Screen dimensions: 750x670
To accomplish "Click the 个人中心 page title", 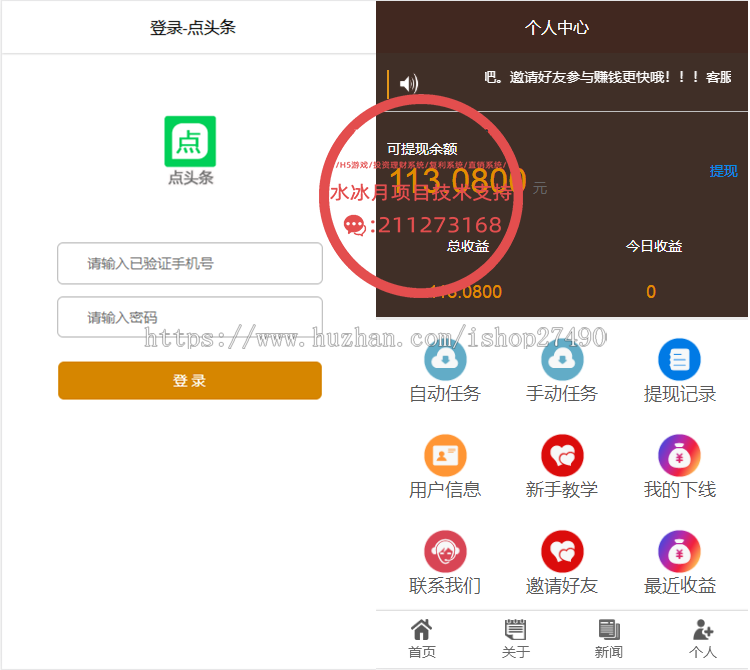I will point(557,27).
